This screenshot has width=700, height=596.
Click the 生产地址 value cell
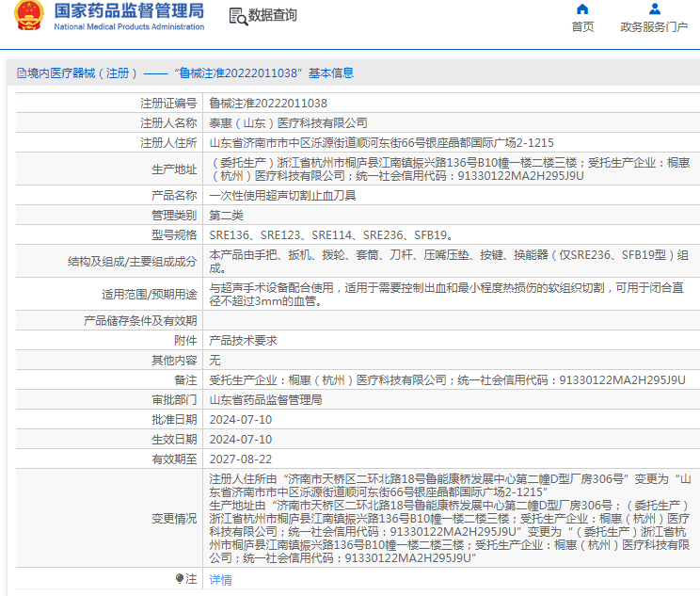tap(450, 169)
